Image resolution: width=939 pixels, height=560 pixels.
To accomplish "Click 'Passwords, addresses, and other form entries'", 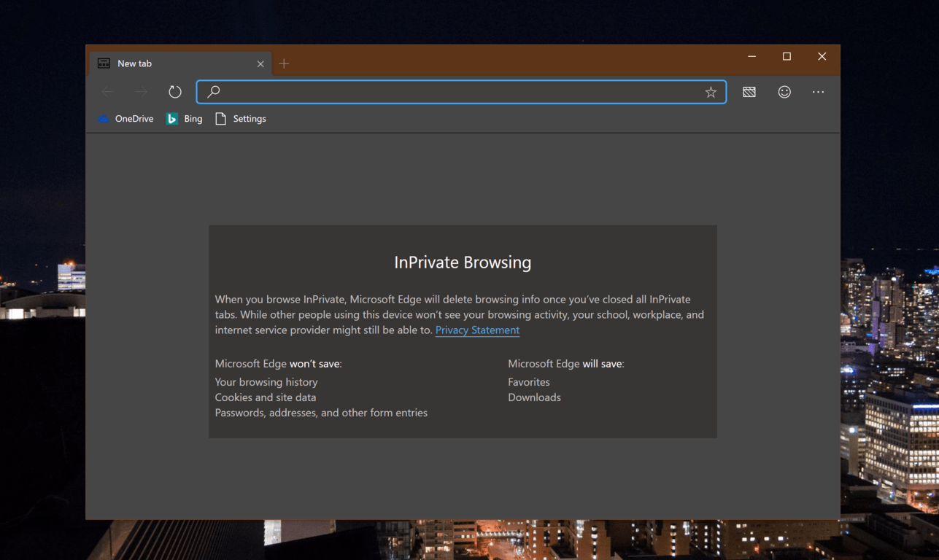I will [321, 413].
